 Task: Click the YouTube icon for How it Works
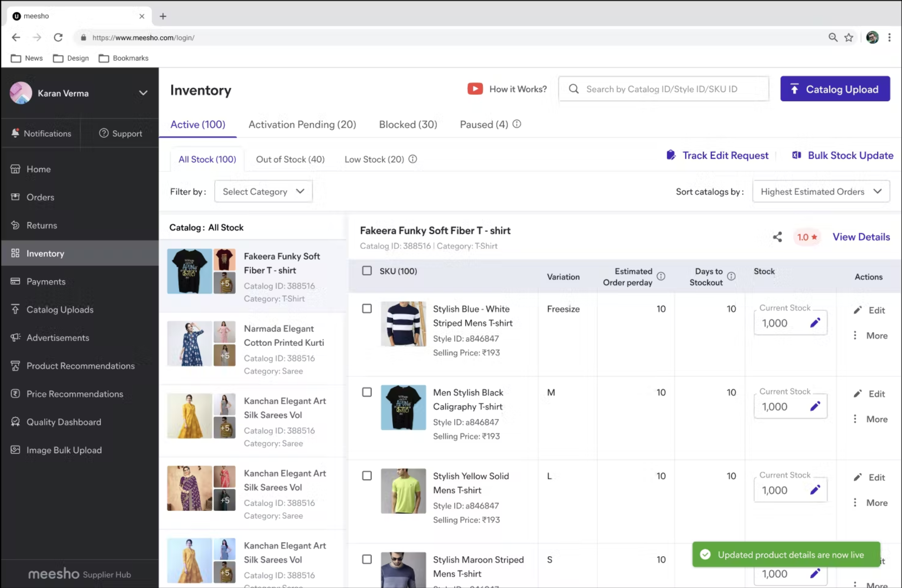[x=475, y=89]
